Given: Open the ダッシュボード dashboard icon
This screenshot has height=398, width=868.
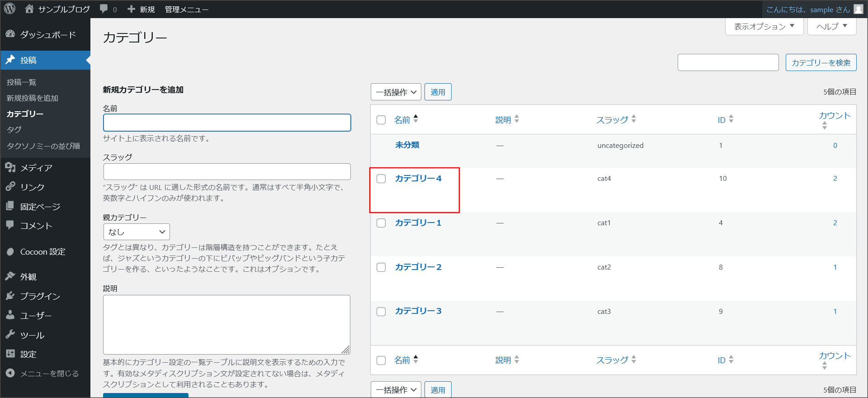Looking at the screenshot, I should (x=10, y=34).
